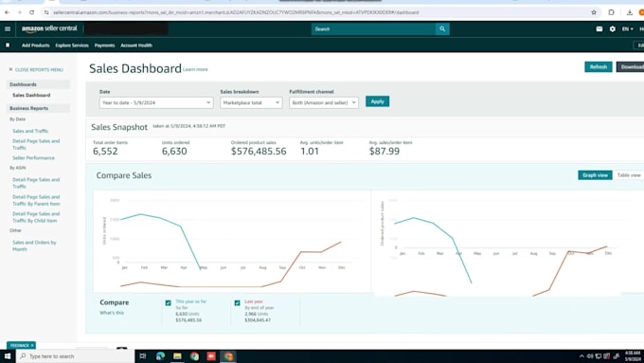
Task: Open File Explorer from the taskbar
Action: pyautogui.click(x=177, y=356)
